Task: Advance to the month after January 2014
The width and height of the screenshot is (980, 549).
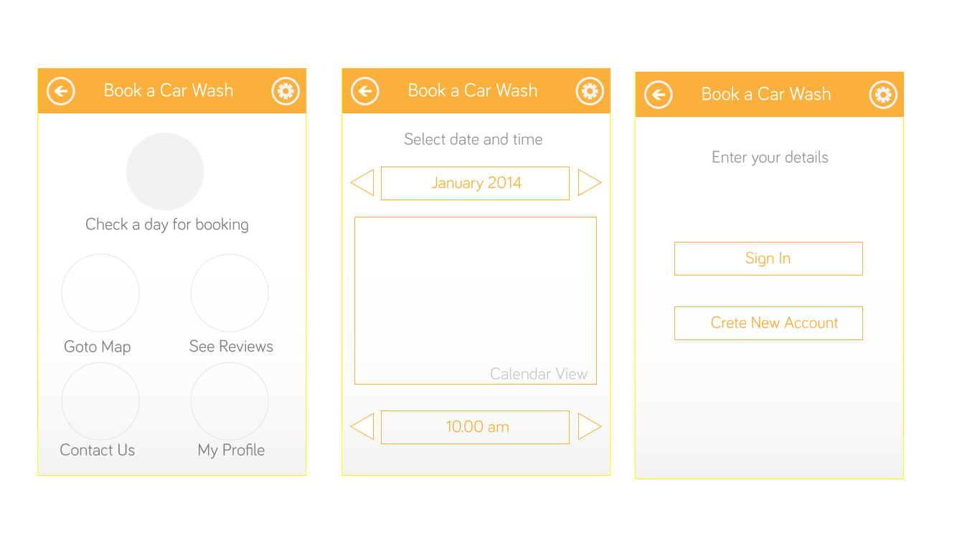Action: (x=590, y=182)
